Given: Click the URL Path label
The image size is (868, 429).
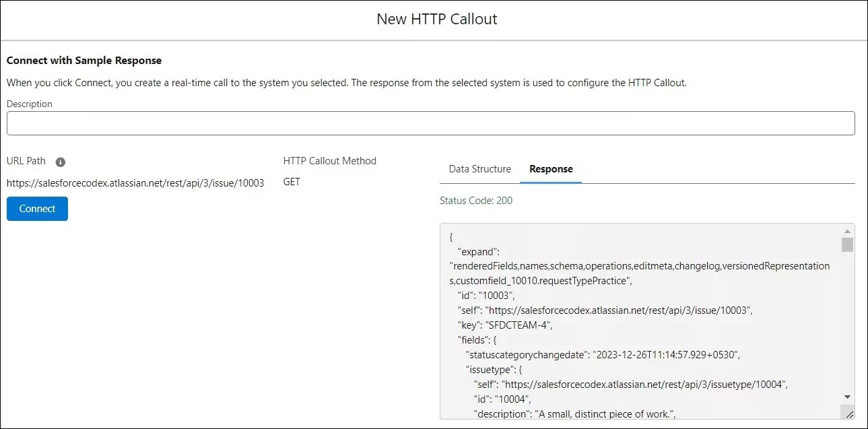Looking at the screenshot, I should pos(26,161).
